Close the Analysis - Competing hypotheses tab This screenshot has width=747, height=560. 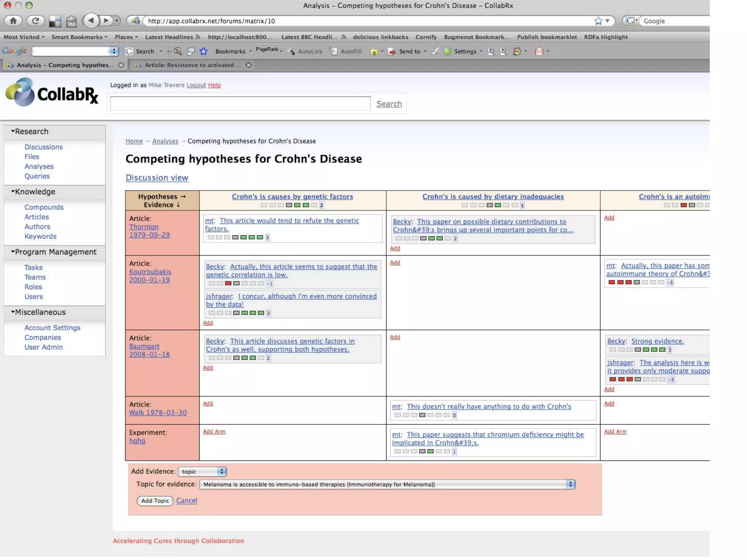tap(121, 65)
